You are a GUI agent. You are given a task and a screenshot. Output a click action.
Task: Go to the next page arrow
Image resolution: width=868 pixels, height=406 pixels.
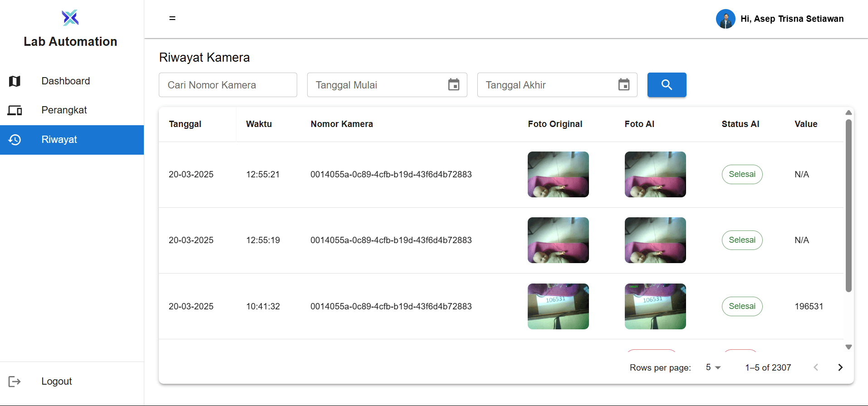pyautogui.click(x=840, y=367)
